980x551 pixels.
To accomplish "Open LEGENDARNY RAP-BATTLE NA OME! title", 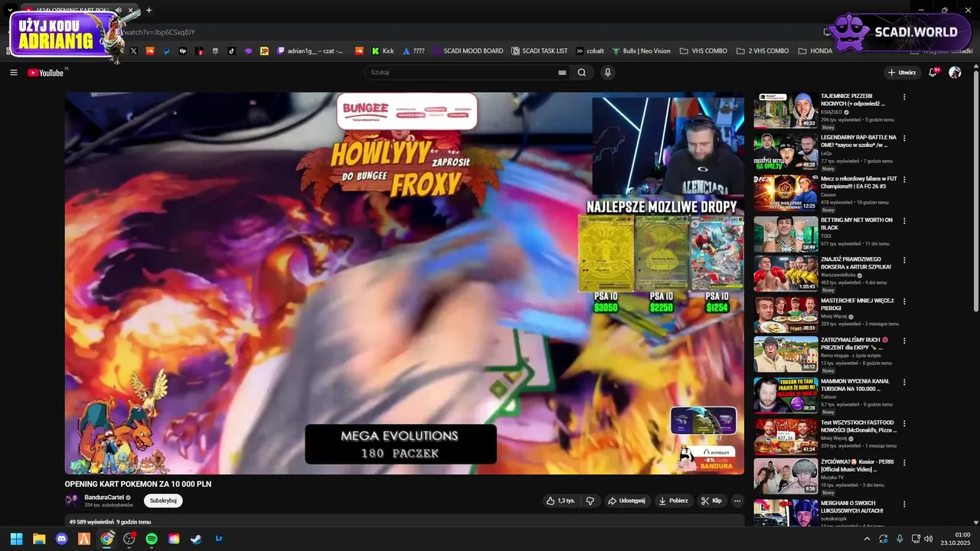I will tap(858, 141).
